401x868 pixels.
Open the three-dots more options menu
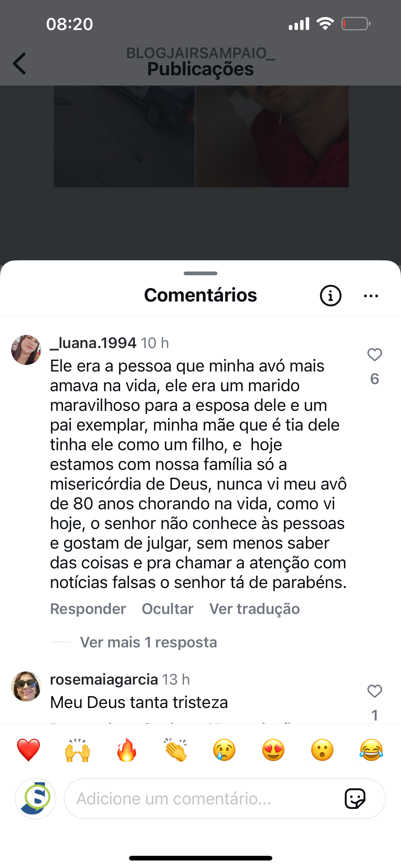(x=371, y=296)
